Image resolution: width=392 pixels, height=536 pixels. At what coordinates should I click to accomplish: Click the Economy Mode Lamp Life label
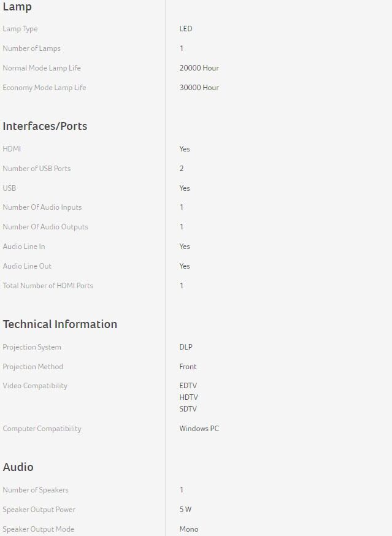(x=44, y=88)
